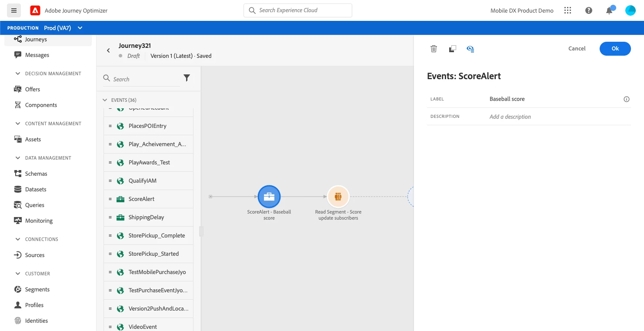
Task: Open the help question mark icon
Action: tap(589, 10)
